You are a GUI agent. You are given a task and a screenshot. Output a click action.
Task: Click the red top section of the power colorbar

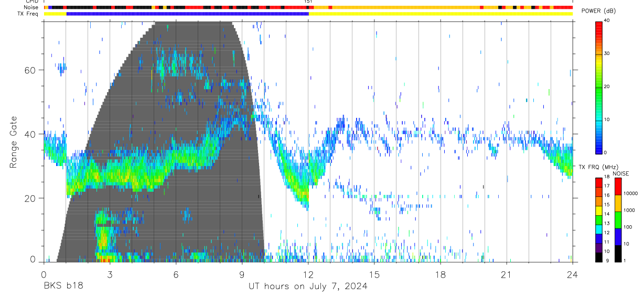coord(599,31)
